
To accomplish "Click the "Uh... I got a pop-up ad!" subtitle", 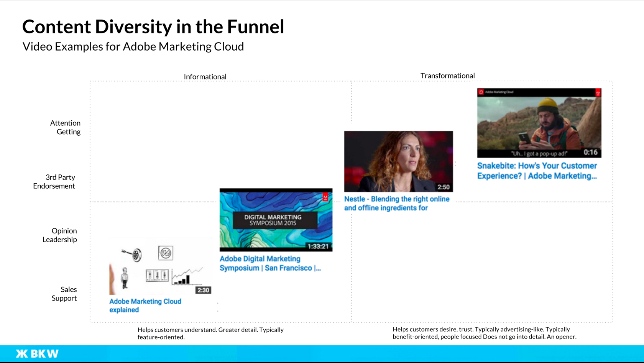I will [x=539, y=154].
